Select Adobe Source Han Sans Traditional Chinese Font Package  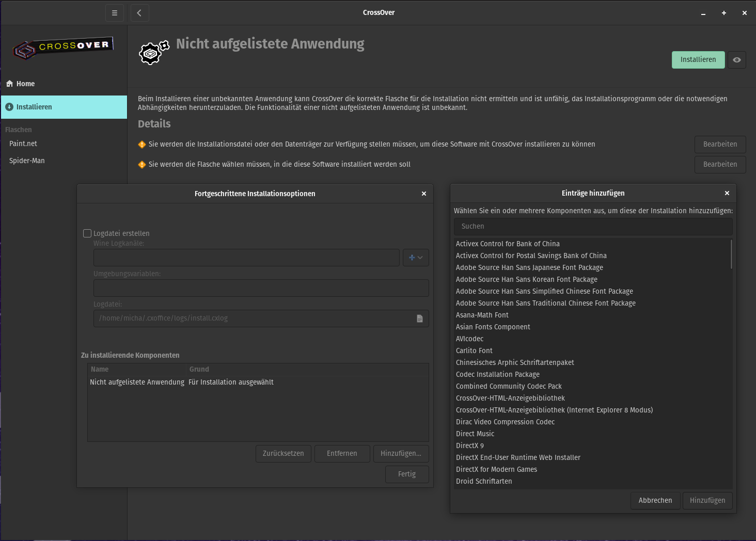(x=592, y=304)
